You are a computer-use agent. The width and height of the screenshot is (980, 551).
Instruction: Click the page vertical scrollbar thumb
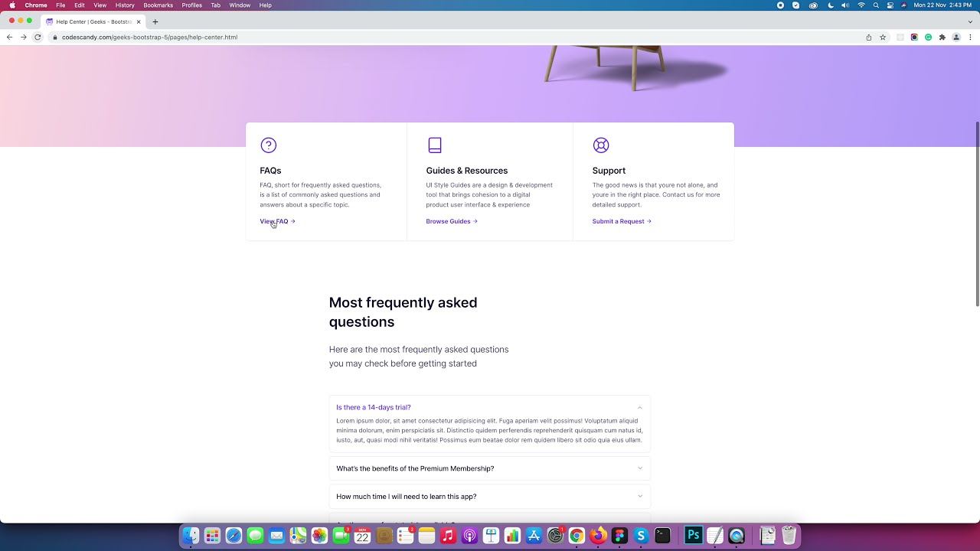click(x=977, y=214)
